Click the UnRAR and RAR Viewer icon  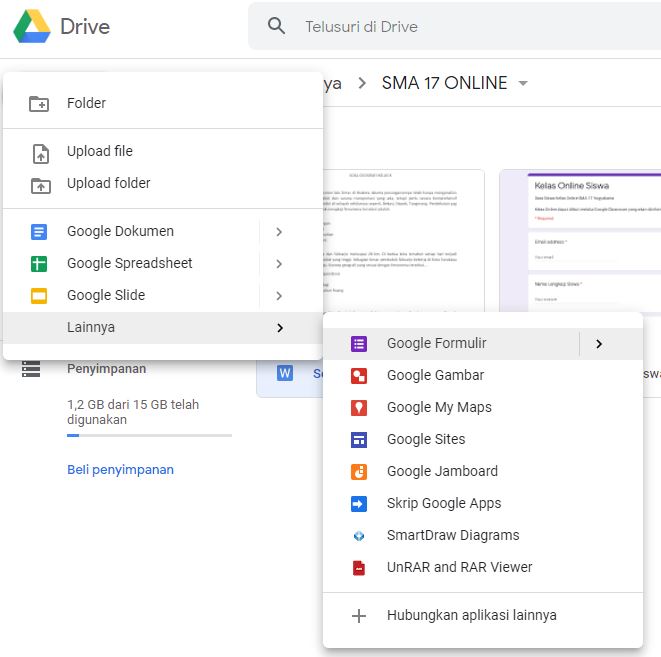pos(359,568)
